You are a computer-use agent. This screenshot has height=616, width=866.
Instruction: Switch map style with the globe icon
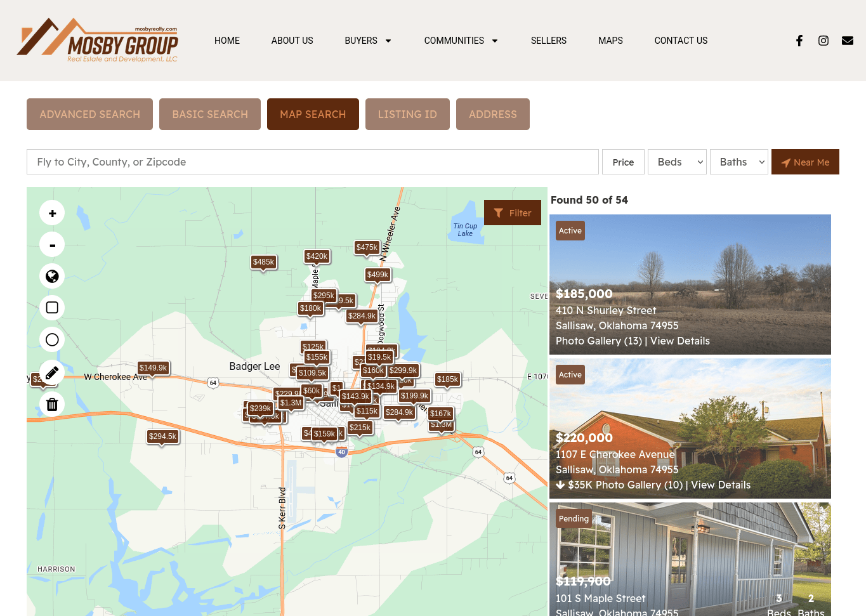52,276
